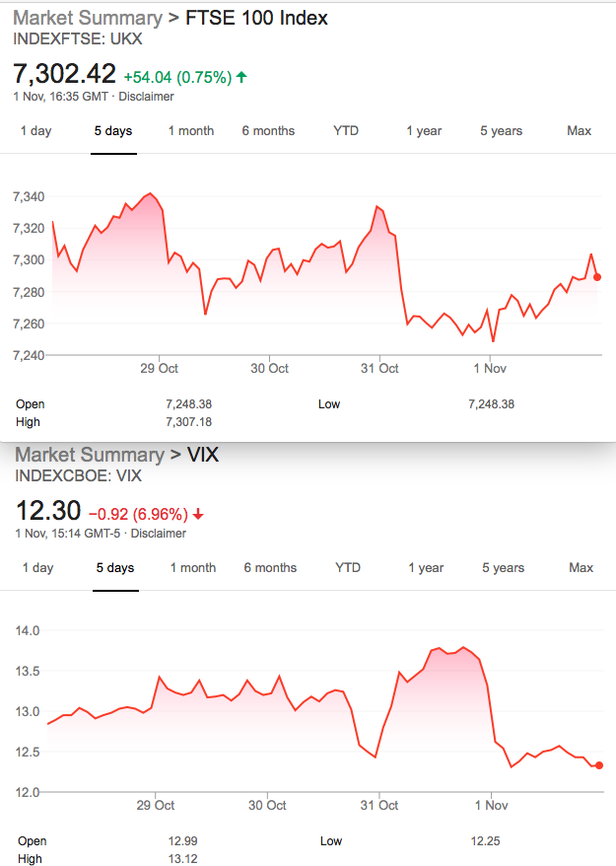The height and width of the screenshot is (866, 616).
Task: Open the VIX Disclaimer link
Action: point(159,534)
